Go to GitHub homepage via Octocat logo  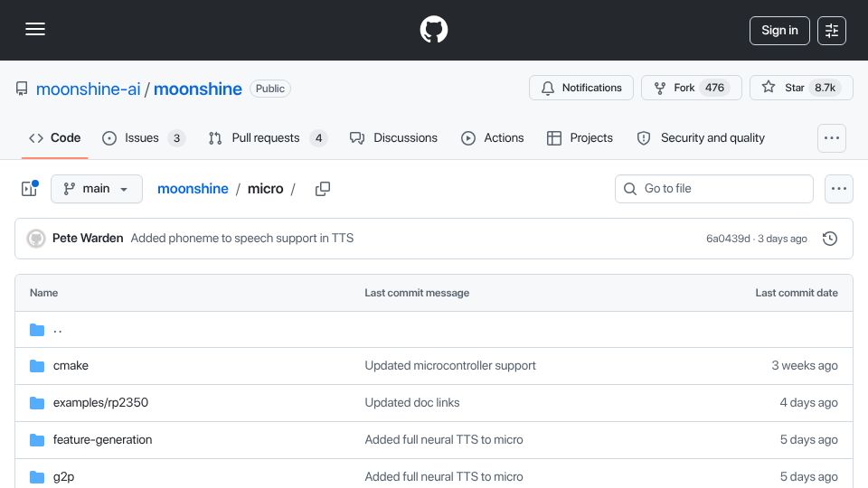tap(433, 29)
